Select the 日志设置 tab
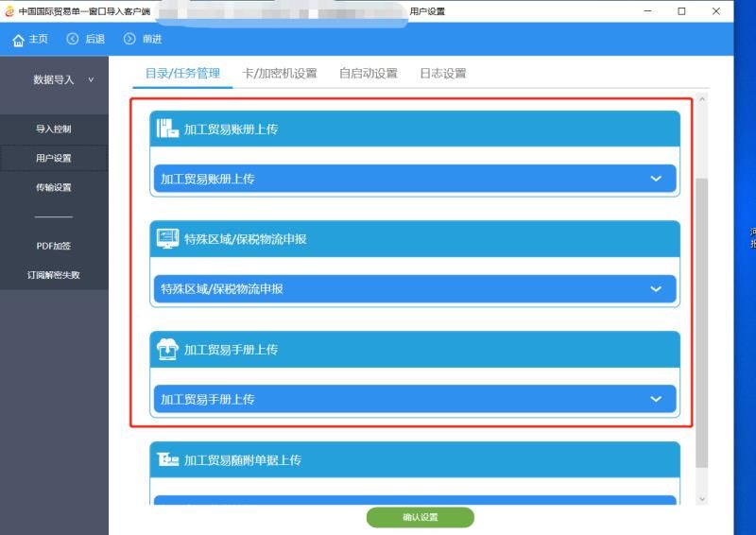 pyautogui.click(x=442, y=74)
